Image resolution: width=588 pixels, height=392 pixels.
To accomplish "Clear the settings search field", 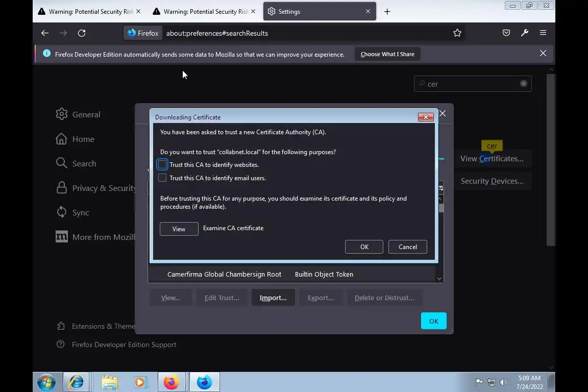I will (x=524, y=84).
